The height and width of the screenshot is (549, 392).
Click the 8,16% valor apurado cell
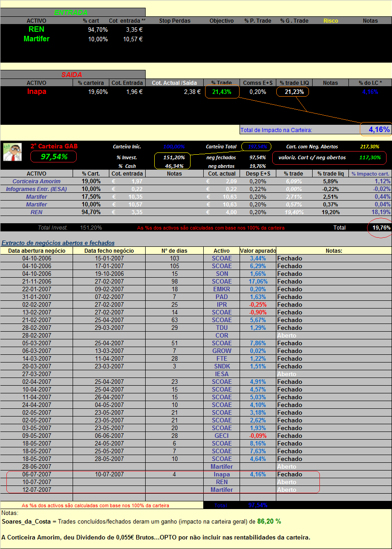(x=258, y=444)
